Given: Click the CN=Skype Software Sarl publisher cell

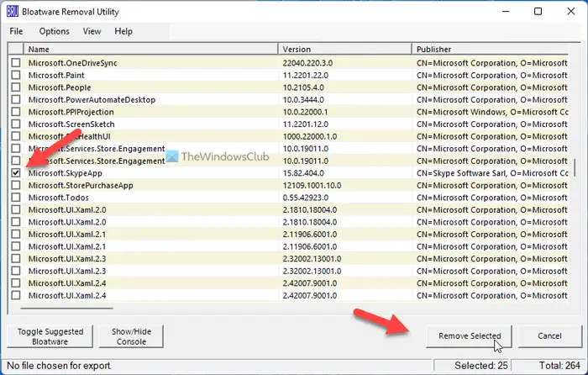Looking at the screenshot, I should point(492,173).
